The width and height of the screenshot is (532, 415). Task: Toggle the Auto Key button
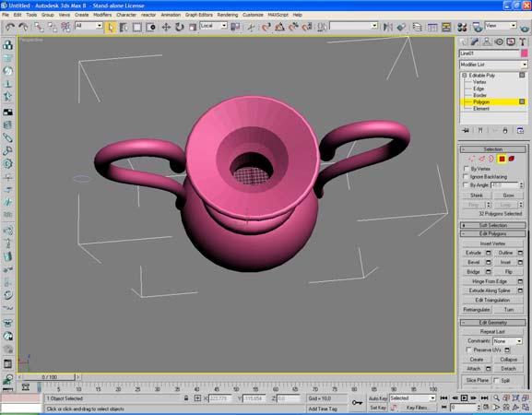click(378, 398)
